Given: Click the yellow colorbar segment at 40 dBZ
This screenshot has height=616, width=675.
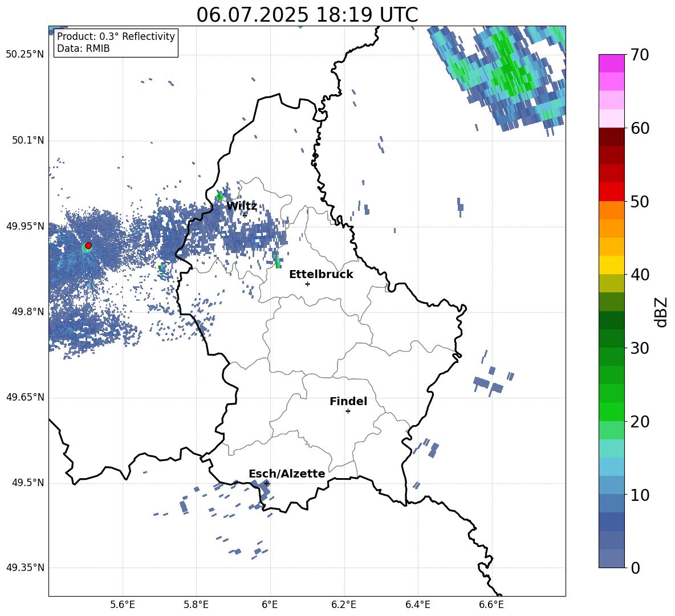Looking at the screenshot, I should coord(611,265).
